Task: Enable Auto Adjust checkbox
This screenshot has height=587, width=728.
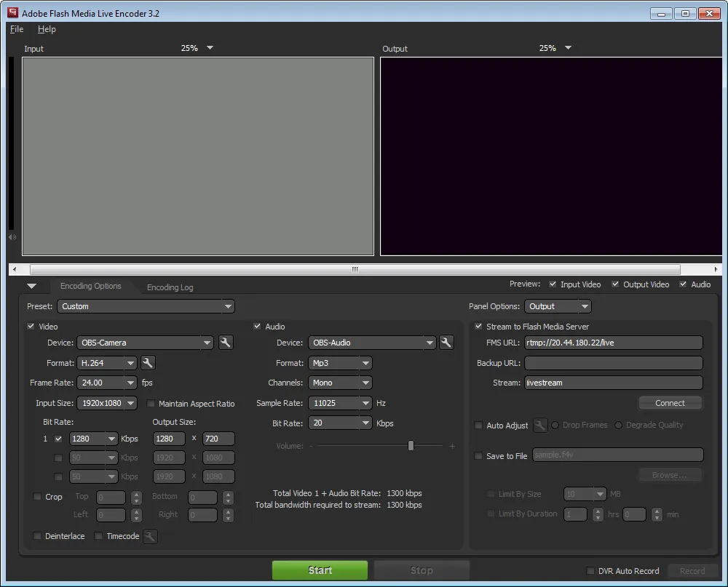Action: 478,425
